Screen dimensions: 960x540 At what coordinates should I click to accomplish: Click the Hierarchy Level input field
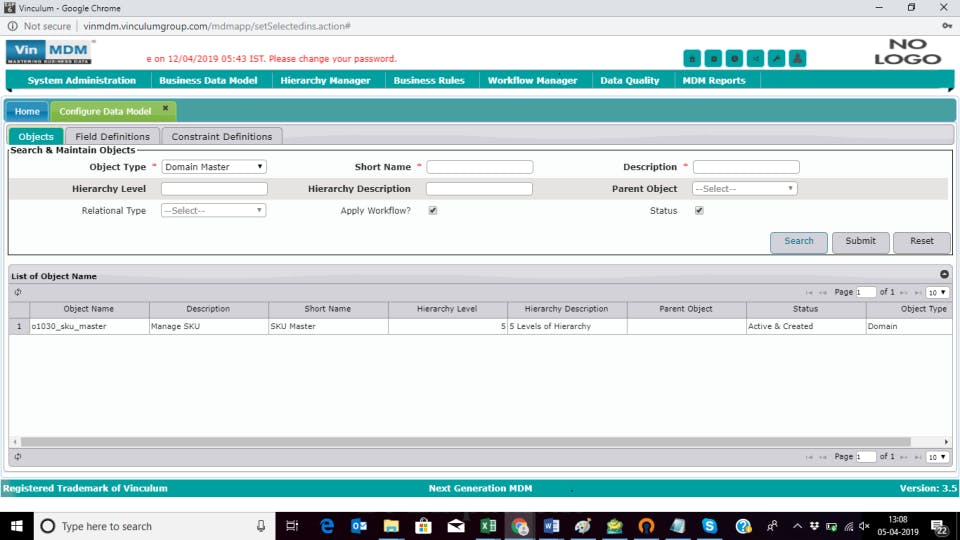tap(214, 189)
